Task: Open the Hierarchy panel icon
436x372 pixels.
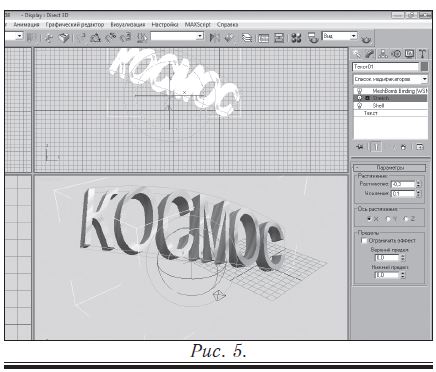Action: point(383,54)
